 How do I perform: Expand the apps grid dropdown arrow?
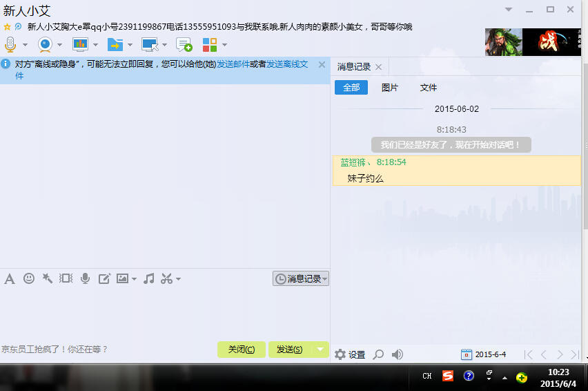224,45
